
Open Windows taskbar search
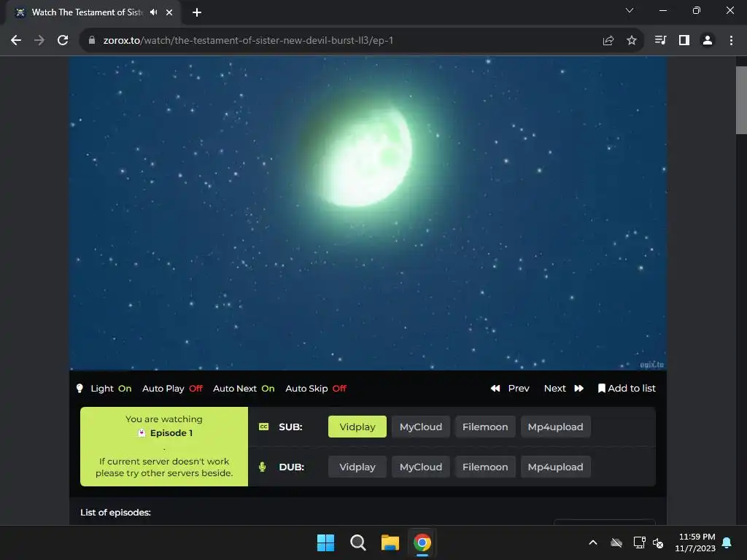(x=357, y=542)
